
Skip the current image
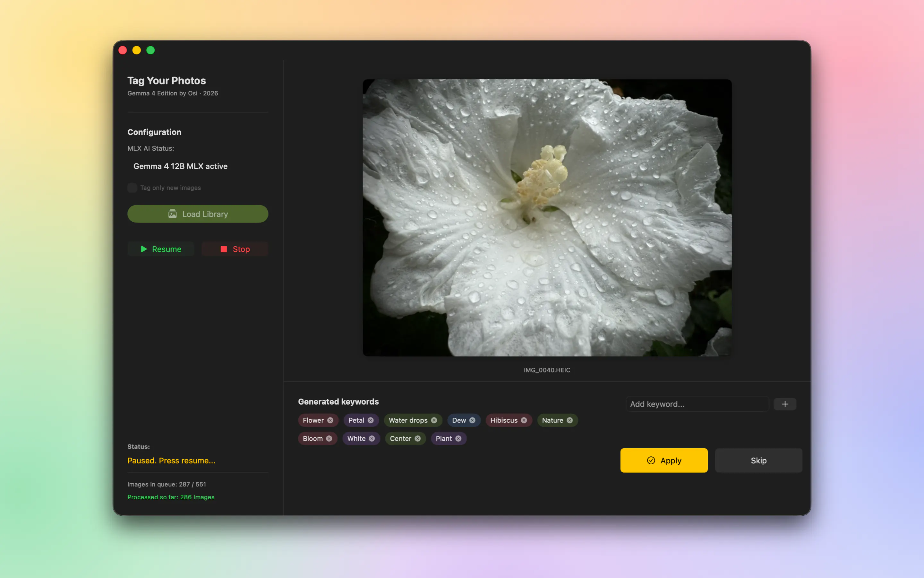click(758, 460)
